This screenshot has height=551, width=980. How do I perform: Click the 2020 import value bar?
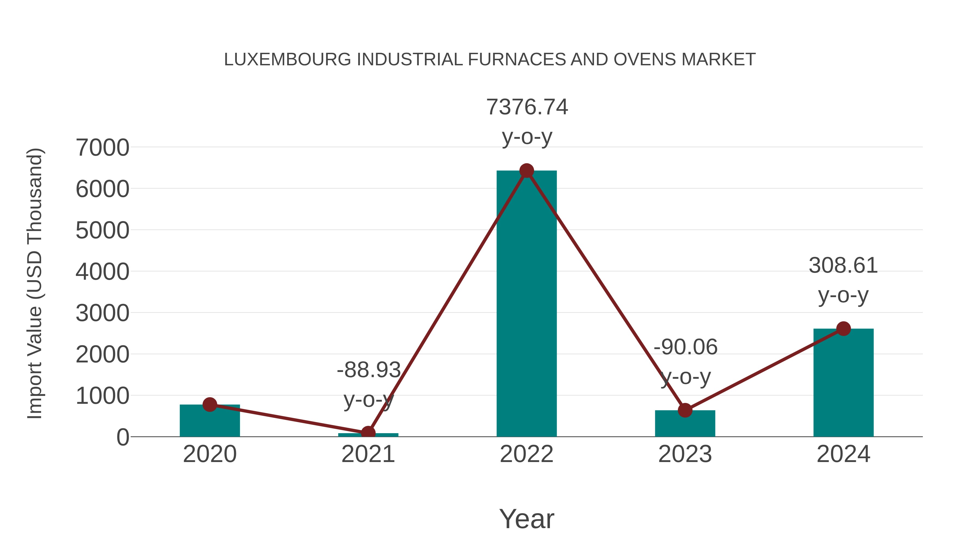coord(210,421)
